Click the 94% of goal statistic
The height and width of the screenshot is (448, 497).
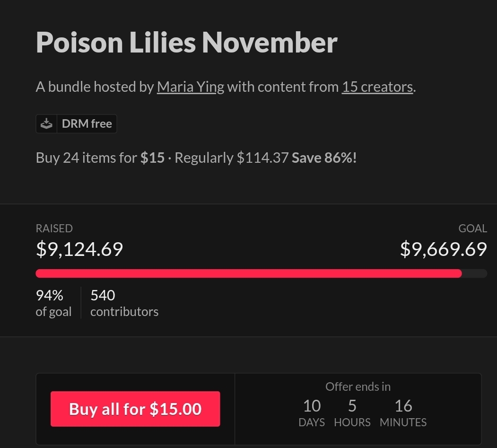[x=53, y=303]
